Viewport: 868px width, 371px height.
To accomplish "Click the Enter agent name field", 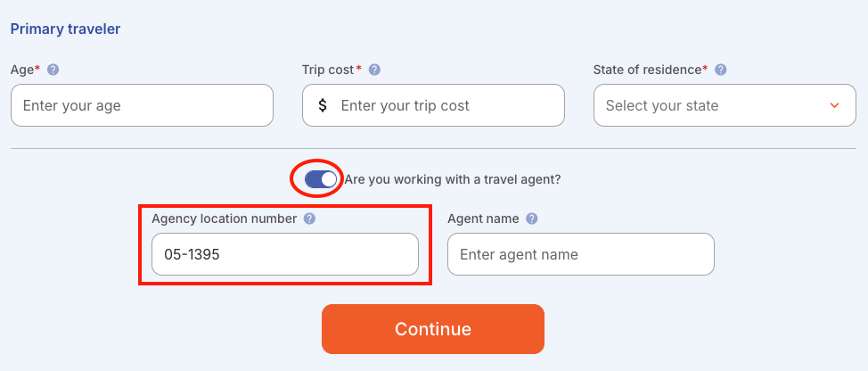I will [x=581, y=254].
